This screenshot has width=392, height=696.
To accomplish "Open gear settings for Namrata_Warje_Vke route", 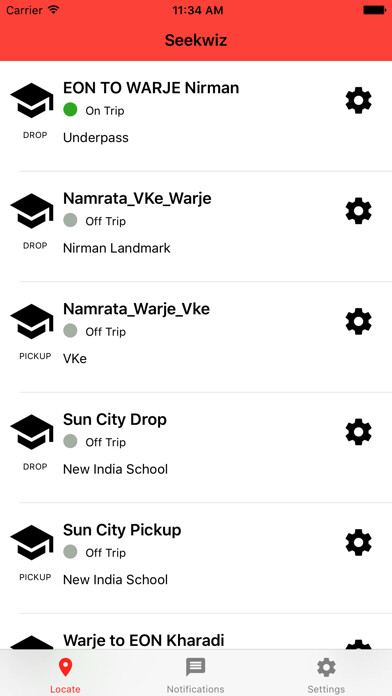I will click(358, 321).
